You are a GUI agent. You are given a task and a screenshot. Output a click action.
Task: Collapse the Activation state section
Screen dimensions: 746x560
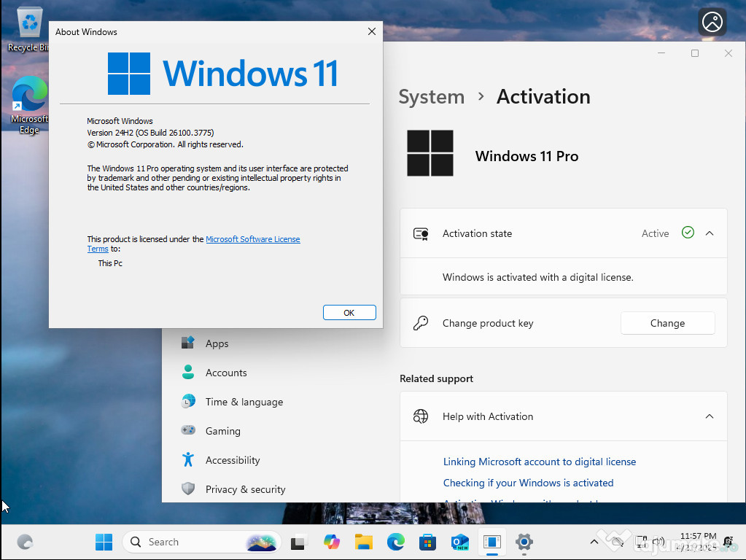(709, 233)
